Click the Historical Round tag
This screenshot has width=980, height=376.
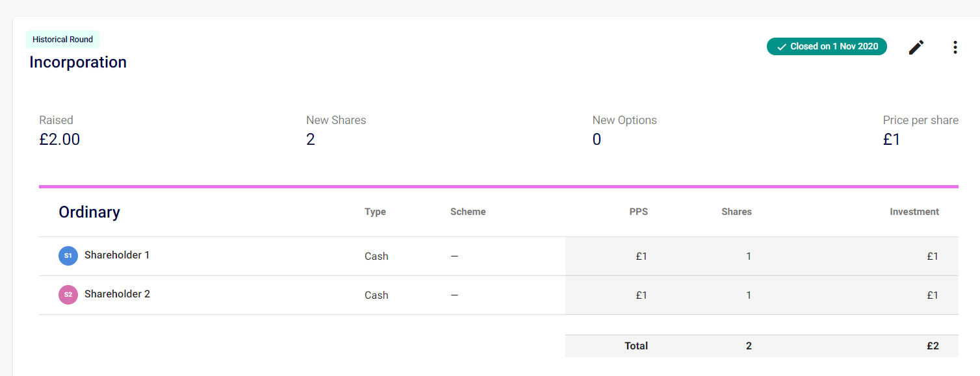point(62,40)
